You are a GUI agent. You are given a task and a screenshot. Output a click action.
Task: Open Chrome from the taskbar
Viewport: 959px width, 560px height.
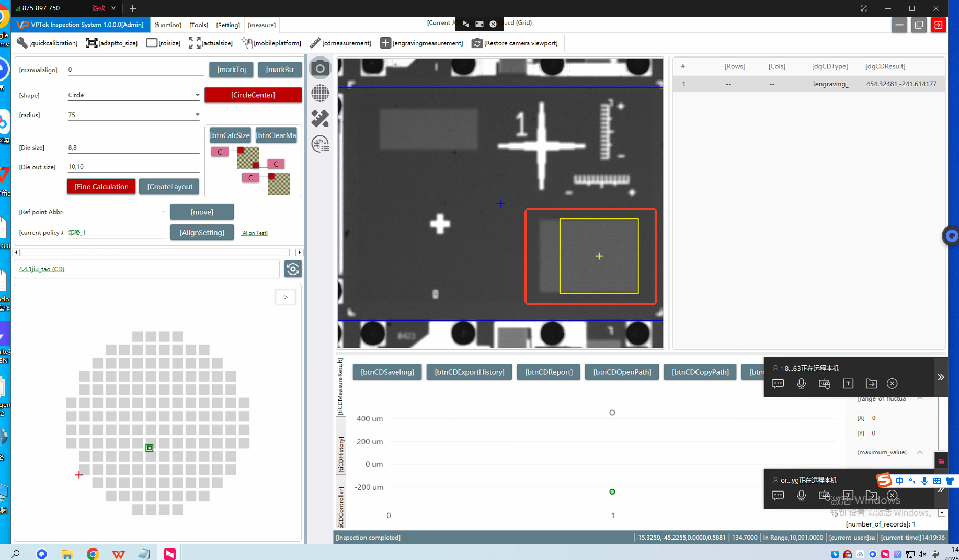tap(93, 554)
